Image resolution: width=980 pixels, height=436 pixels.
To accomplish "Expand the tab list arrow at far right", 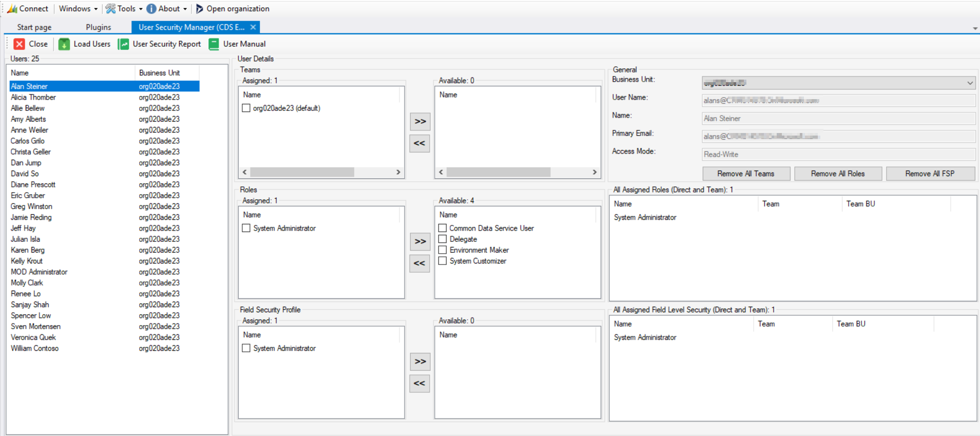I will tap(975, 28).
